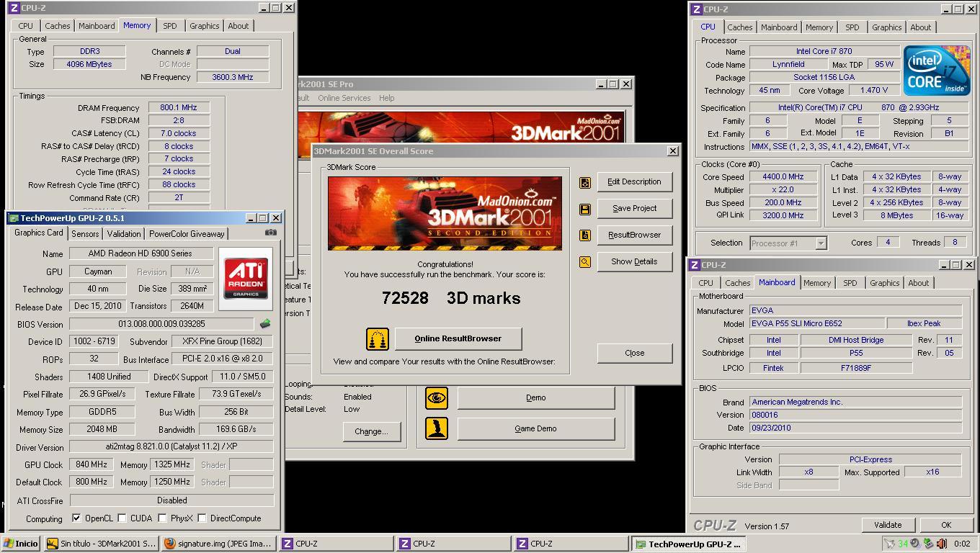The width and height of the screenshot is (980, 553).
Task: Click the green 34 temperature tray icon
Action: point(903,544)
